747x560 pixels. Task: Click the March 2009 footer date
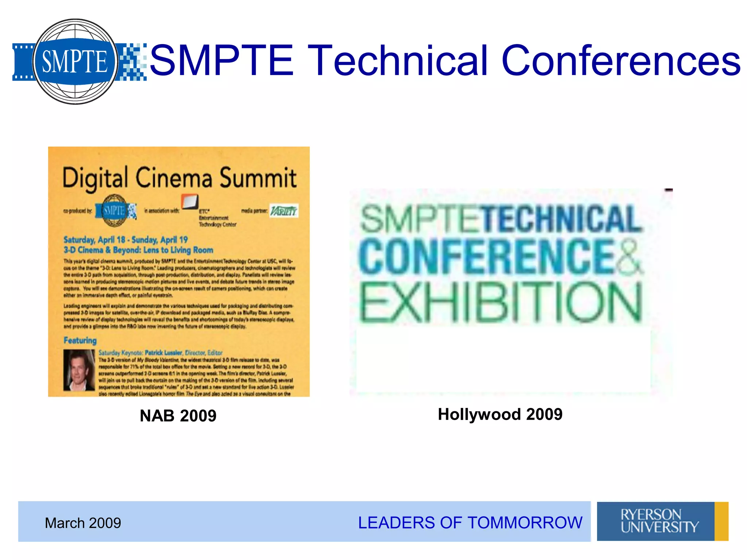pos(83,523)
